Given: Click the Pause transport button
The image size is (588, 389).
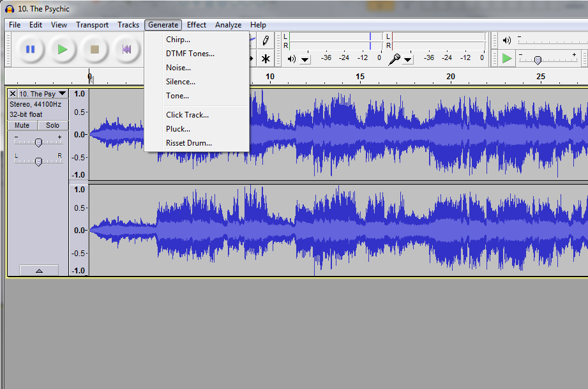Looking at the screenshot, I should click(x=31, y=49).
